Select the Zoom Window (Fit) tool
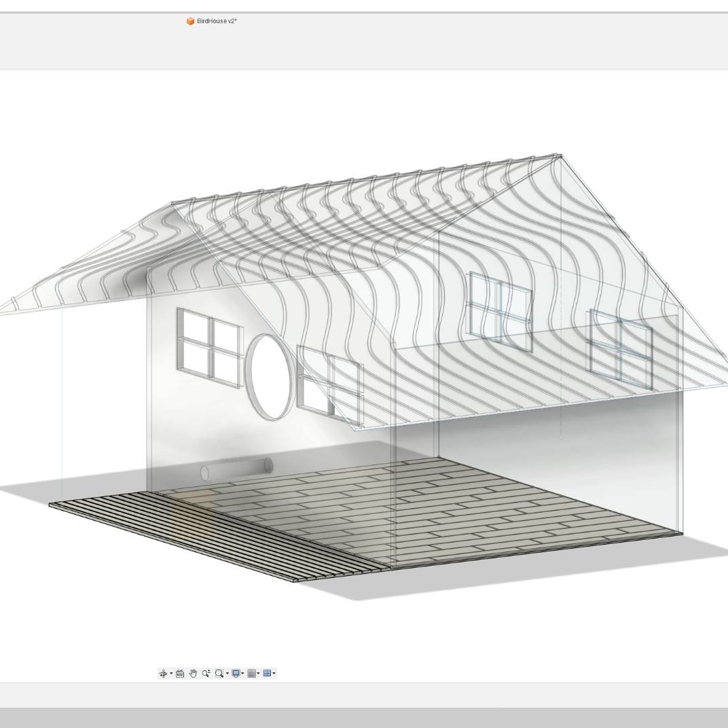Viewport: 728px width, 728px height. [219, 673]
